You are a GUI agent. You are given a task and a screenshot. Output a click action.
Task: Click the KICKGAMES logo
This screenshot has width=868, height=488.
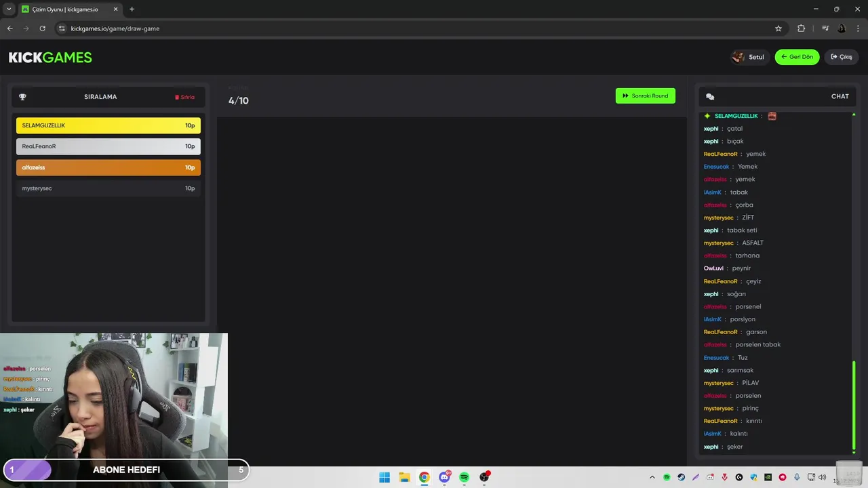[x=50, y=58]
